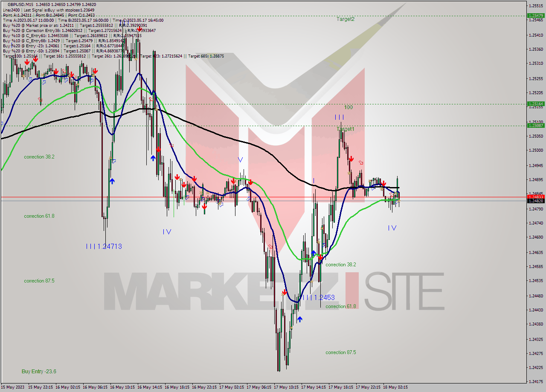546x392 pixels.
Task: Click the 1.24480 price axis label
Action: point(535,296)
